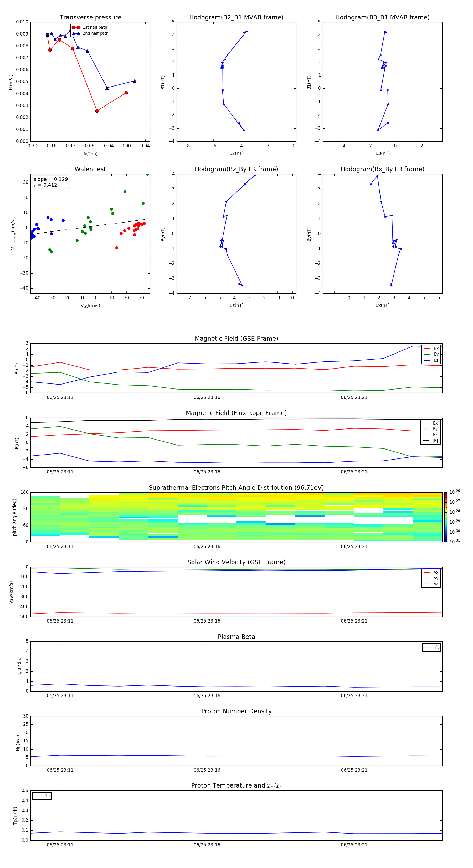Click the "Magnetic Field (GSE Frame)" title
Image resolution: width=473 pixels, height=868 pixels.
pos(236,339)
